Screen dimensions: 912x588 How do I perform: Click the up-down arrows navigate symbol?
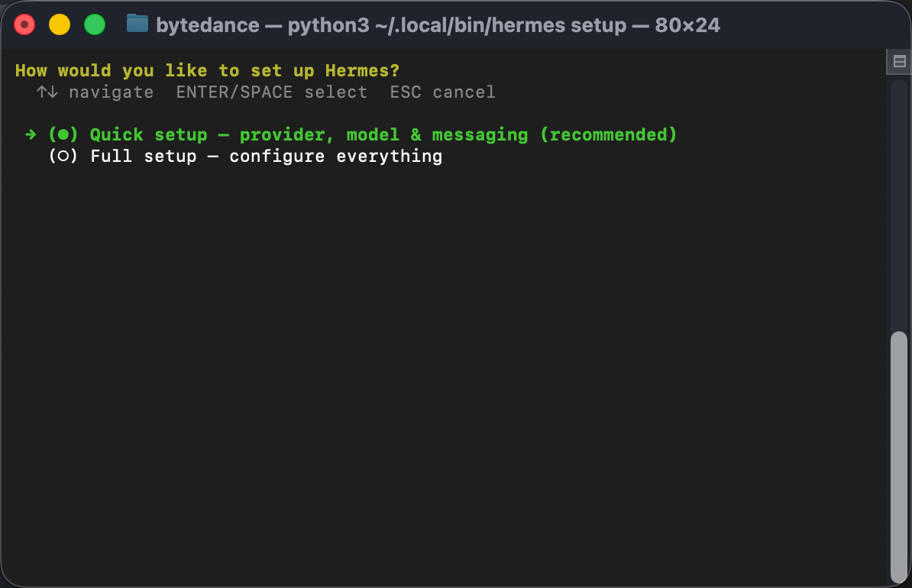pos(47,92)
